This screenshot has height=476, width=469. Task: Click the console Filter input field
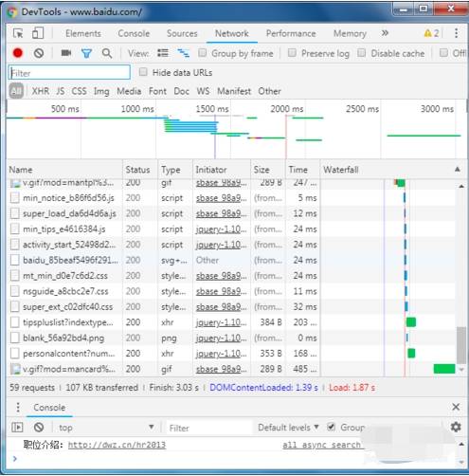click(x=209, y=428)
